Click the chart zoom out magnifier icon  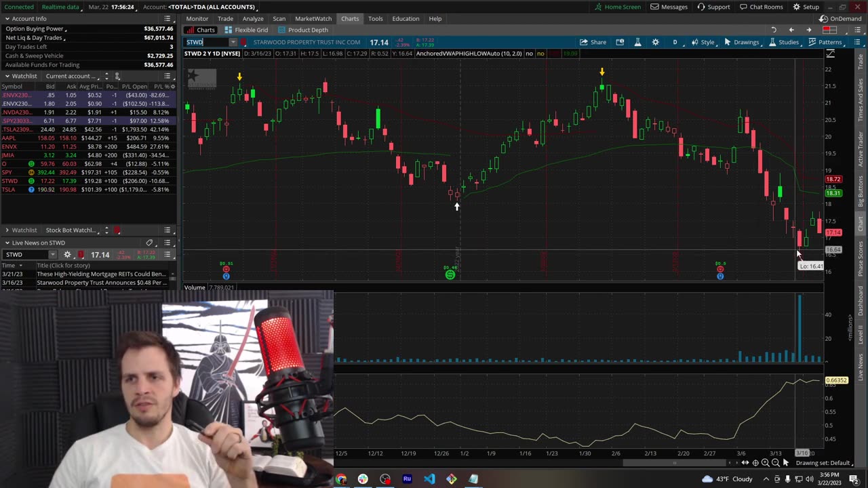click(776, 463)
